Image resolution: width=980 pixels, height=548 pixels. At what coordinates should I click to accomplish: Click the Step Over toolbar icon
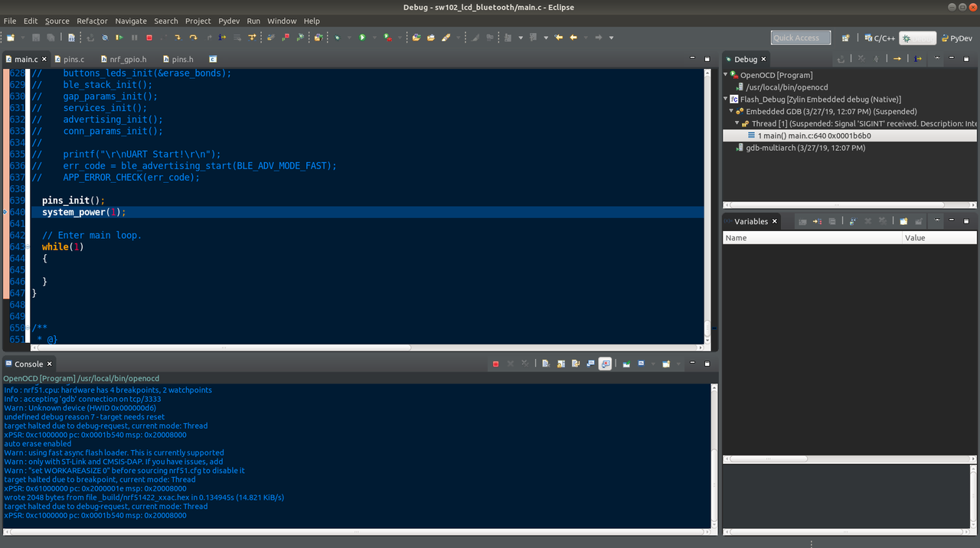pyautogui.click(x=193, y=38)
